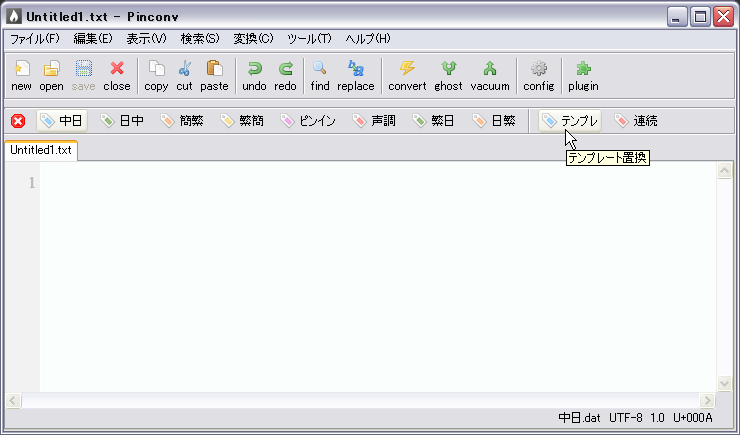Click 1.0 value in status bar

coord(657,418)
